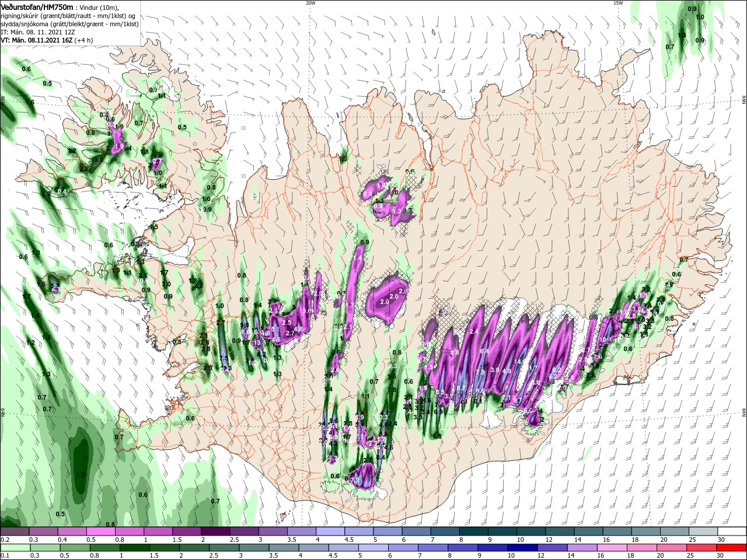Click the white swatch ending the upper legend row
The image size is (747, 560).
pyautogui.click(x=732, y=531)
